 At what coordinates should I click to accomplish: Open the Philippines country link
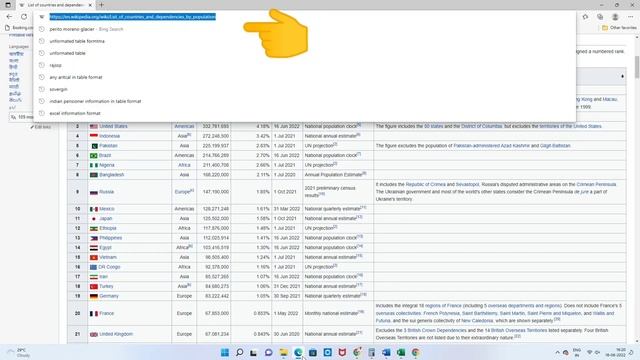[x=111, y=238]
